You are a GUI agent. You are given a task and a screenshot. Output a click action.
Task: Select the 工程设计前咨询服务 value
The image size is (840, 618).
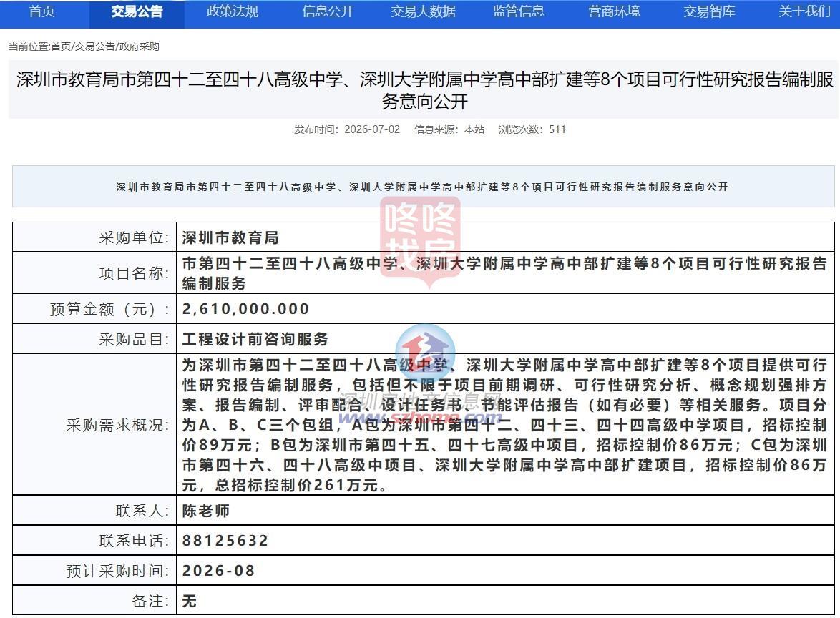point(255,339)
